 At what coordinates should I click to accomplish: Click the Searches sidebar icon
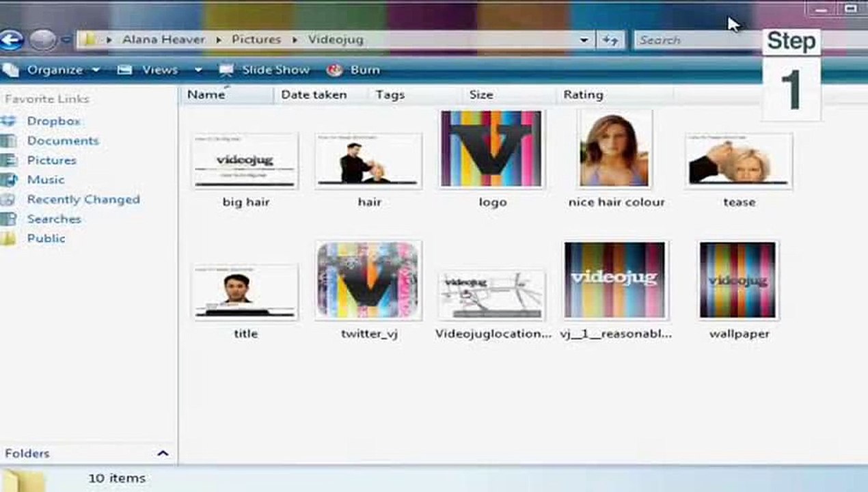(x=8, y=219)
